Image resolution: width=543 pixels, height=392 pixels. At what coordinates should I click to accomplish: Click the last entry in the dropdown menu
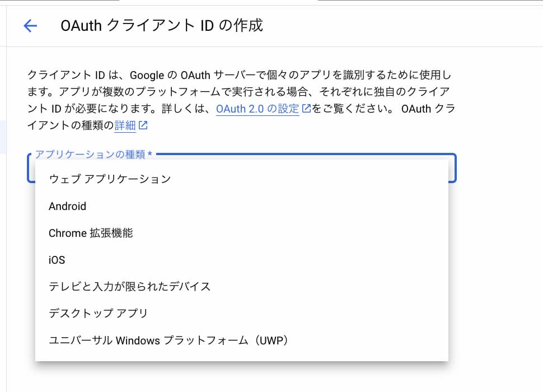[x=168, y=340]
